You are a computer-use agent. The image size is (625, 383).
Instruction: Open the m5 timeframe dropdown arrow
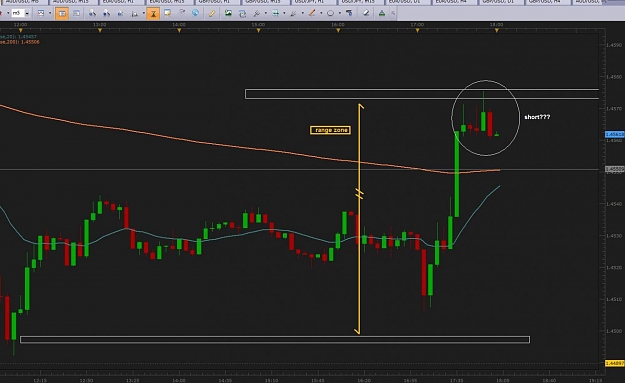[27, 13]
